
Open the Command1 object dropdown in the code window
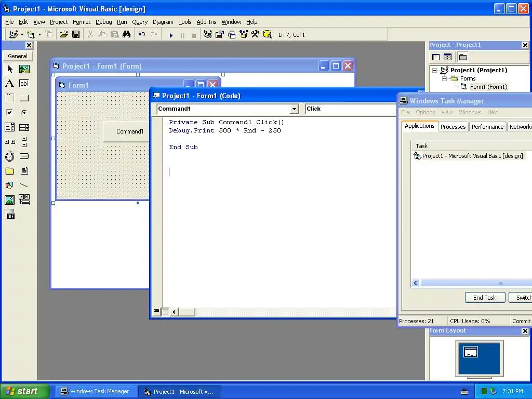294,109
